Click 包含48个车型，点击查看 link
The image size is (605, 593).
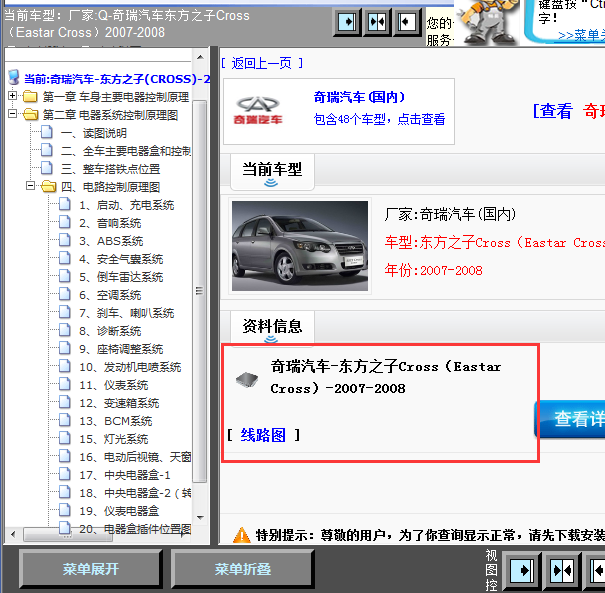tap(380, 119)
